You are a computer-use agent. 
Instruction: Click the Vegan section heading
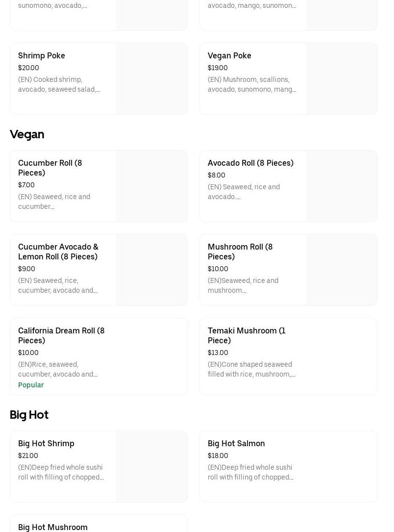click(x=27, y=134)
